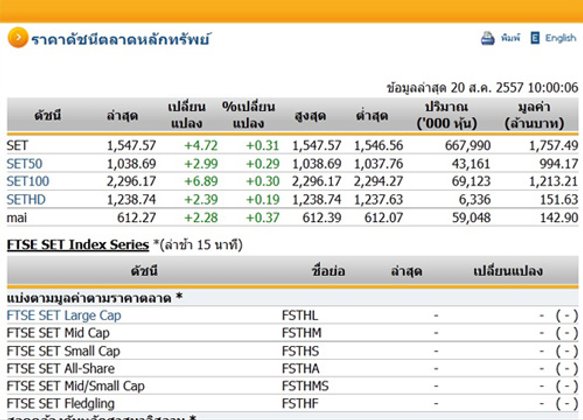The width and height of the screenshot is (583, 420).
Task: Select SET100 change value +6.89
Action: click(201, 181)
